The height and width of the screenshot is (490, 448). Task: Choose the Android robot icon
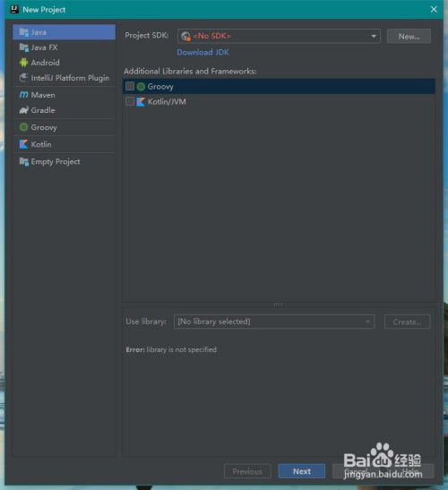click(x=24, y=63)
